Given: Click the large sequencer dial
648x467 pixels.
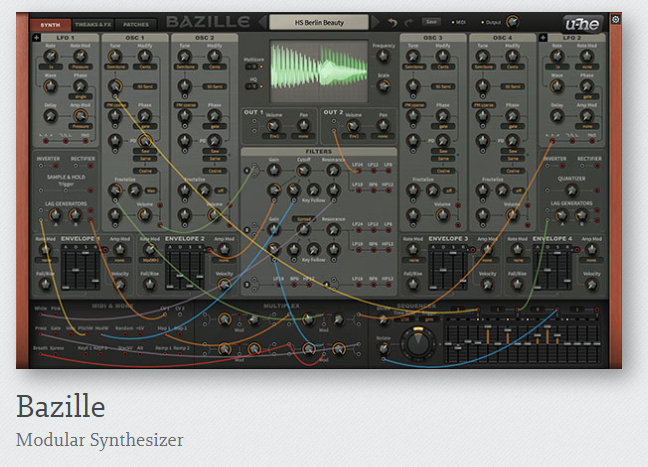Looking at the screenshot, I should pyautogui.click(x=418, y=343).
